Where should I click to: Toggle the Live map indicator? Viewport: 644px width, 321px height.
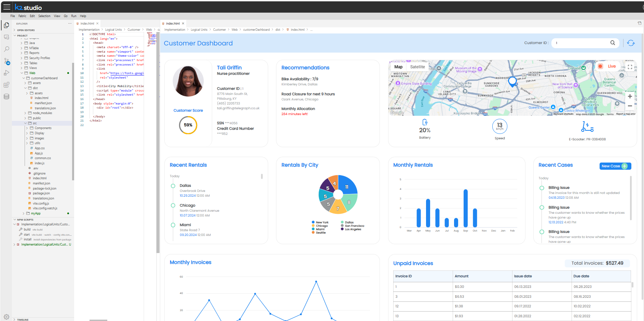[x=607, y=66]
